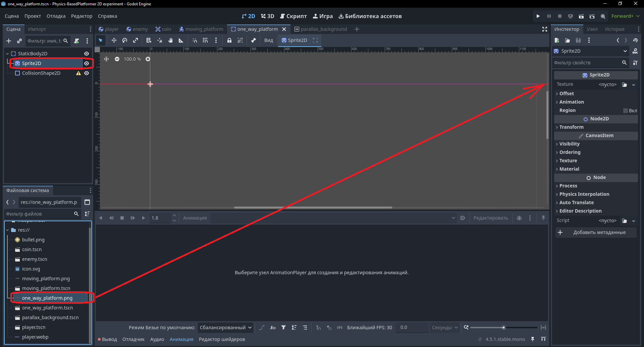Adjust the animation timeline zoom slider

pos(503,328)
